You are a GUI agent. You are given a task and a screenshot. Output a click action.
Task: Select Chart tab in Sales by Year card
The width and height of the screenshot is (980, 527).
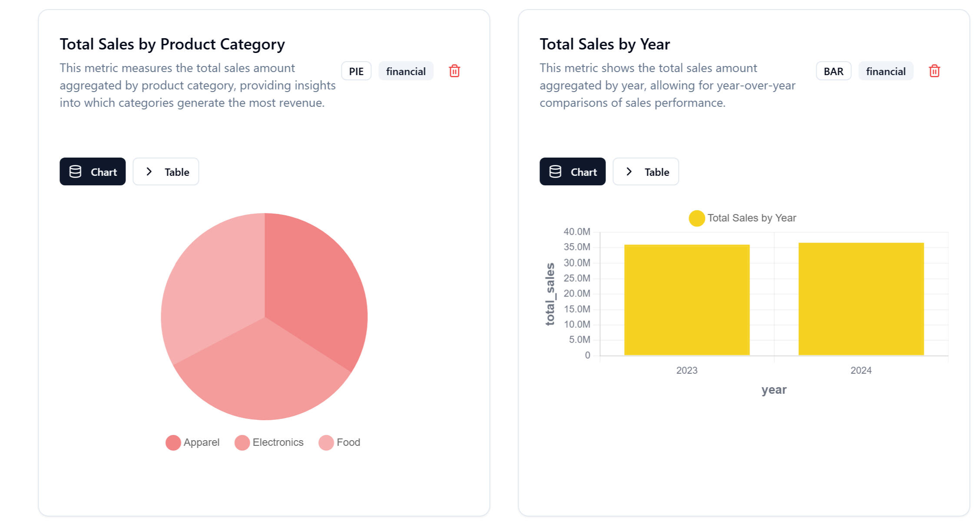pos(573,172)
